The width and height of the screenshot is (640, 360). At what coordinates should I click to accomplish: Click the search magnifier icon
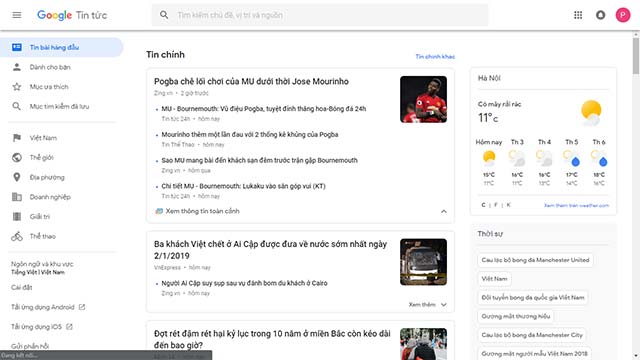(x=164, y=15)
